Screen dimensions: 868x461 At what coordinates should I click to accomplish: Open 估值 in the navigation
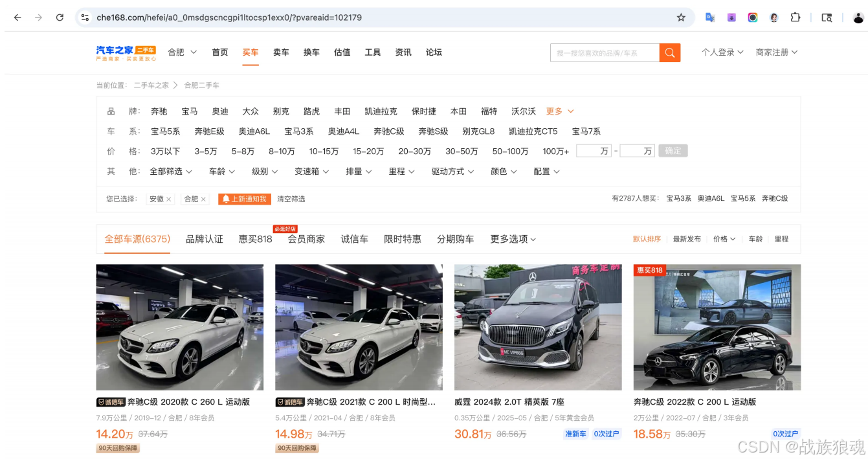(x=342, y=52)
